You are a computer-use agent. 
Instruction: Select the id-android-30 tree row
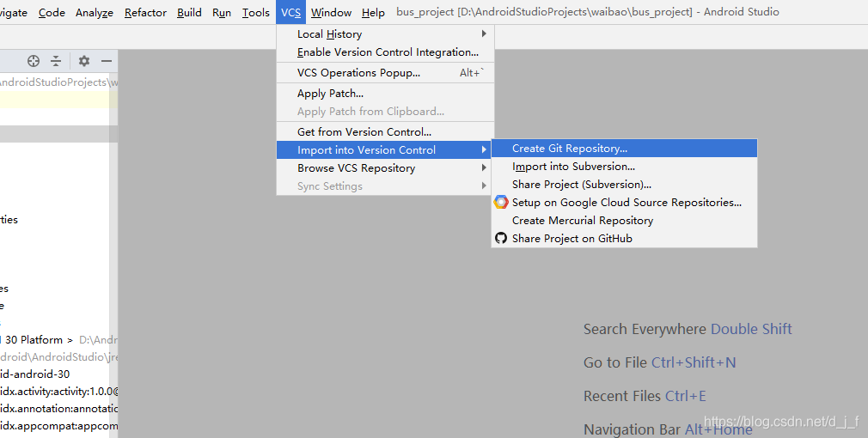click(x=58, y=374)
